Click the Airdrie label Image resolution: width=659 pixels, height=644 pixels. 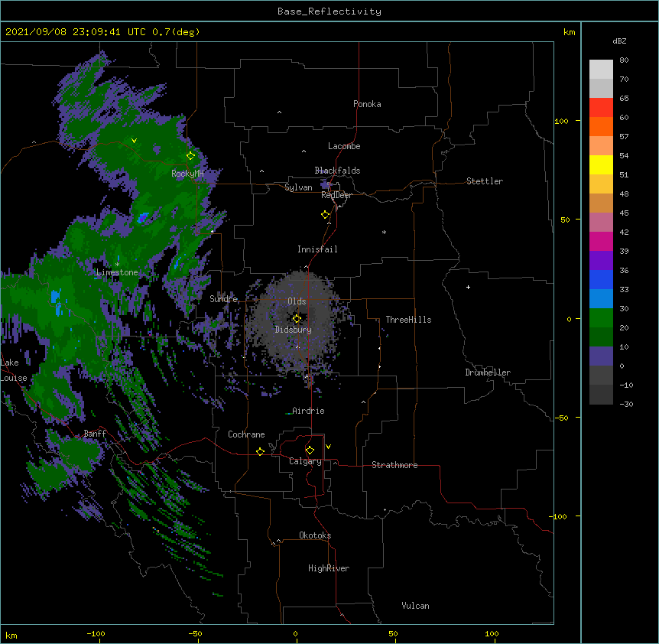308,411
